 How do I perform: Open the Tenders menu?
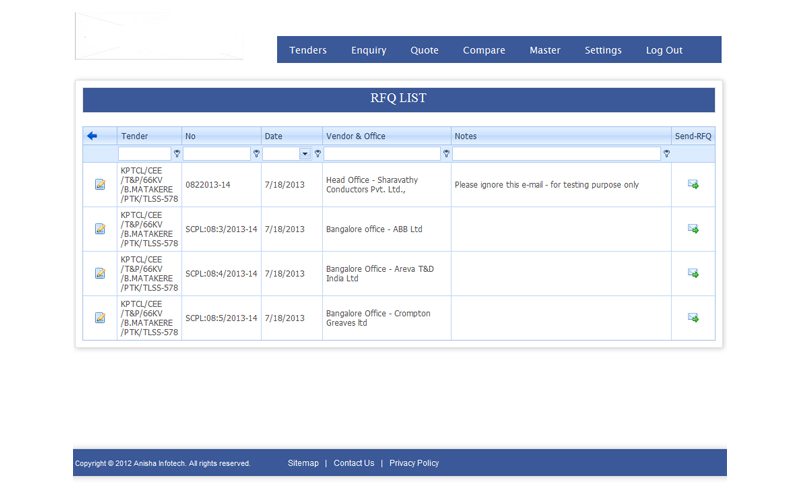coord(308,50)
